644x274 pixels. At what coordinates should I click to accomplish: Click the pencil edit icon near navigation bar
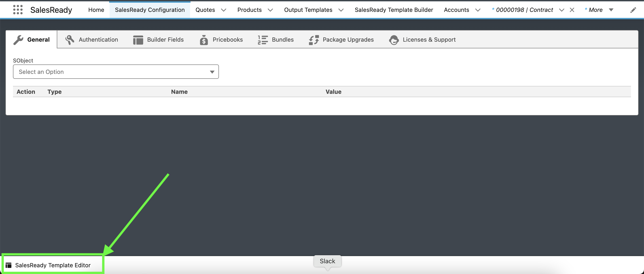coord(633,10)
